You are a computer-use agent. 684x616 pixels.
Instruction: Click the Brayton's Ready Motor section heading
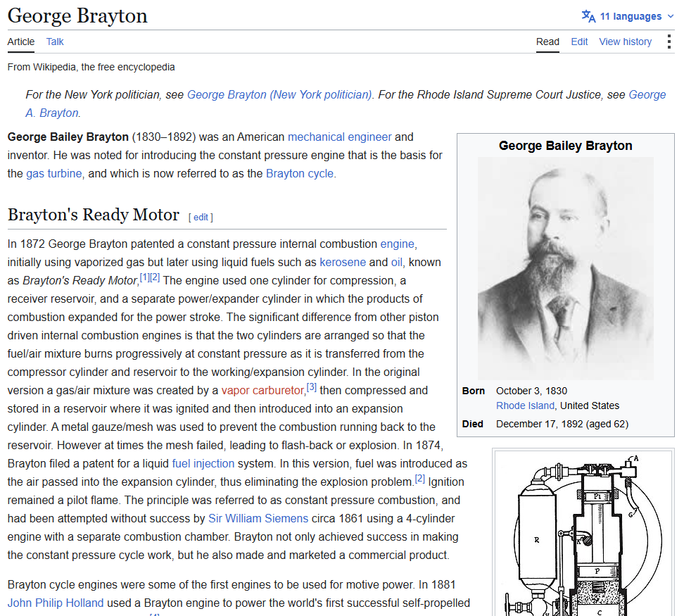point(94,215)
